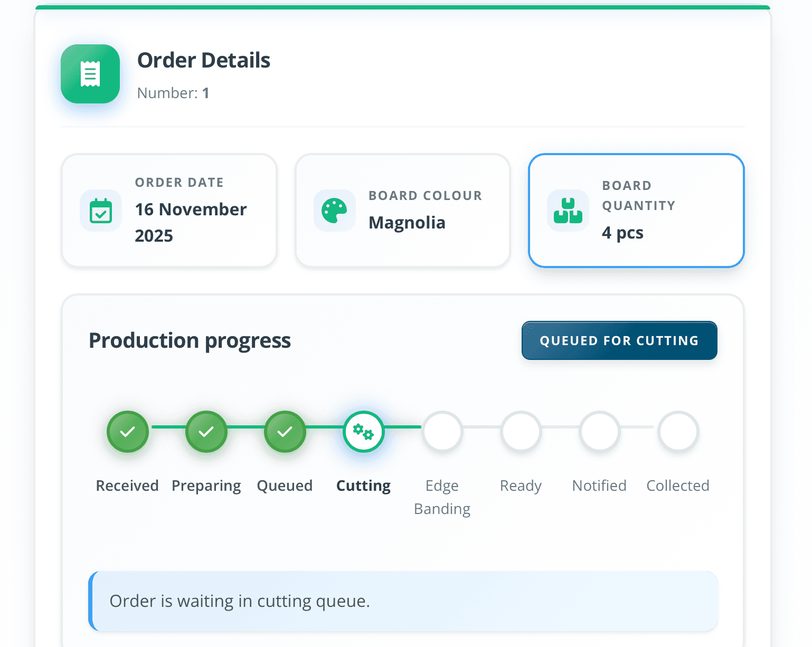Click the gears icon in the Cutting step

click(x=363, y=432)
